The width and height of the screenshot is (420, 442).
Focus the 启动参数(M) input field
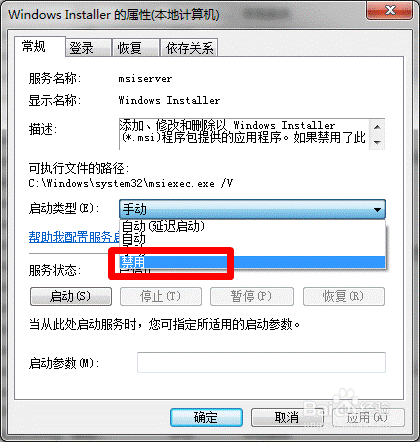pos(261,362)
